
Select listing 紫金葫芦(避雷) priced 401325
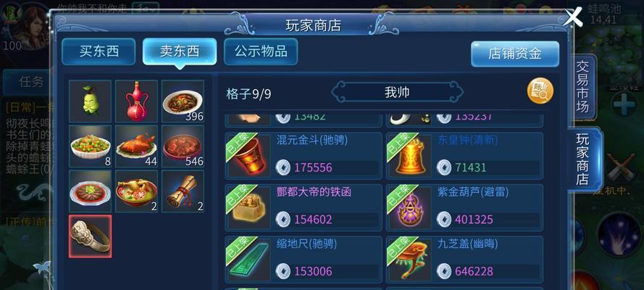[464, 206]
